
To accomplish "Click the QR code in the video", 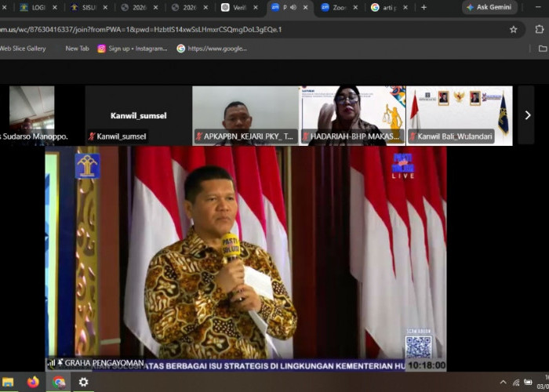I will click(x=418, y=347).
